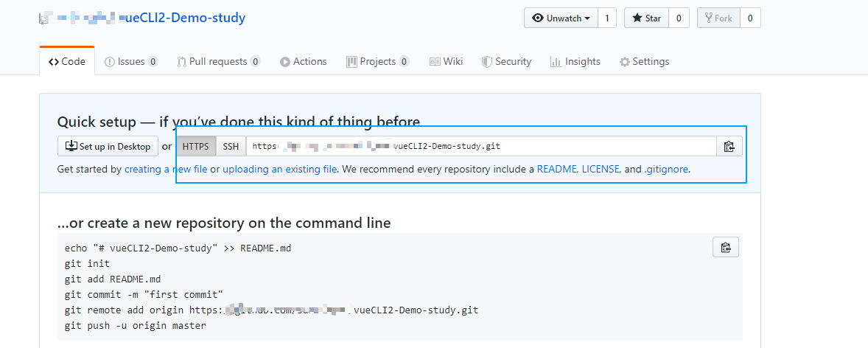
Task: Star this repository
Action: click(646, 18)
